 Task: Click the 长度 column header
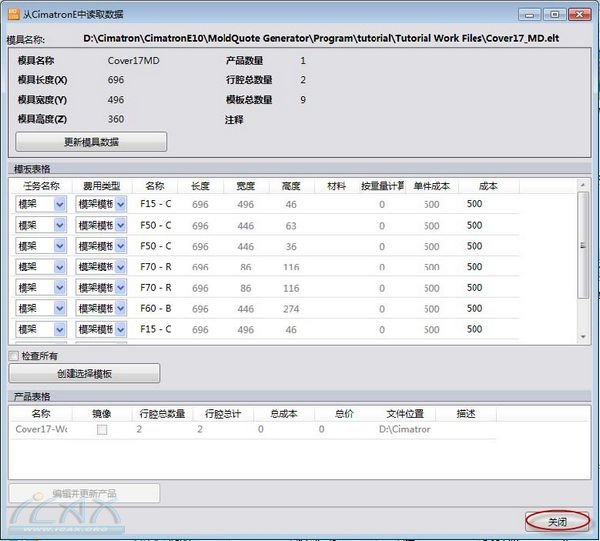click(200, 186)
